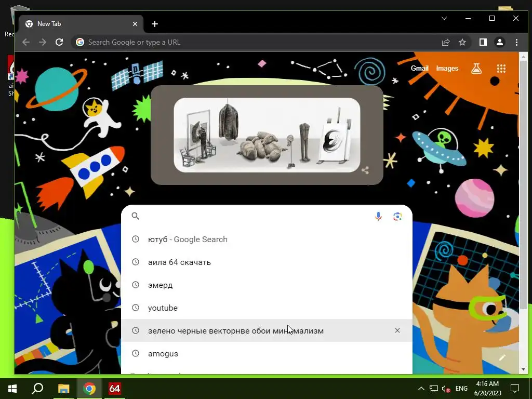Open the Chrome three-dot menu
Screen dimensions: 532x399
[x=516, y=42]
